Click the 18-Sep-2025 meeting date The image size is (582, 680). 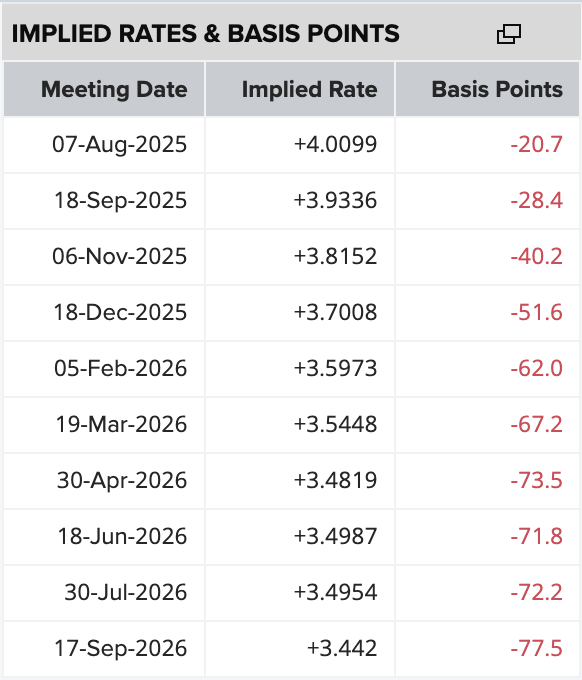tap(121, 200)
